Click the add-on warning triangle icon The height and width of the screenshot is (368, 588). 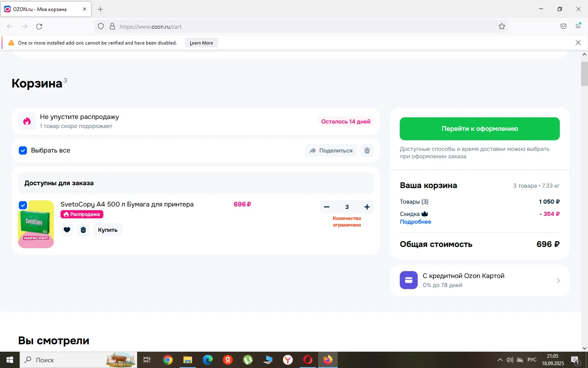pos(11,43)
